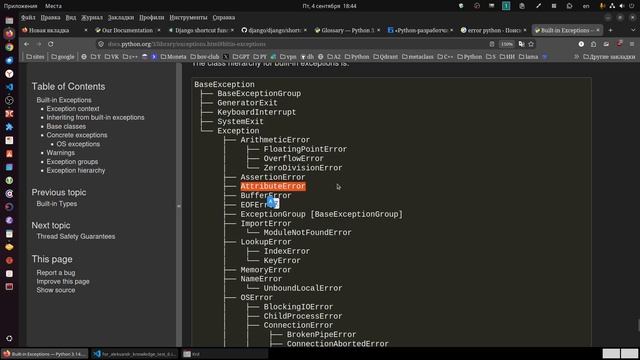Viewport: 640px width, 360px height.
Task: Open the Места menu in top panel
Action: tap(53, 6)
